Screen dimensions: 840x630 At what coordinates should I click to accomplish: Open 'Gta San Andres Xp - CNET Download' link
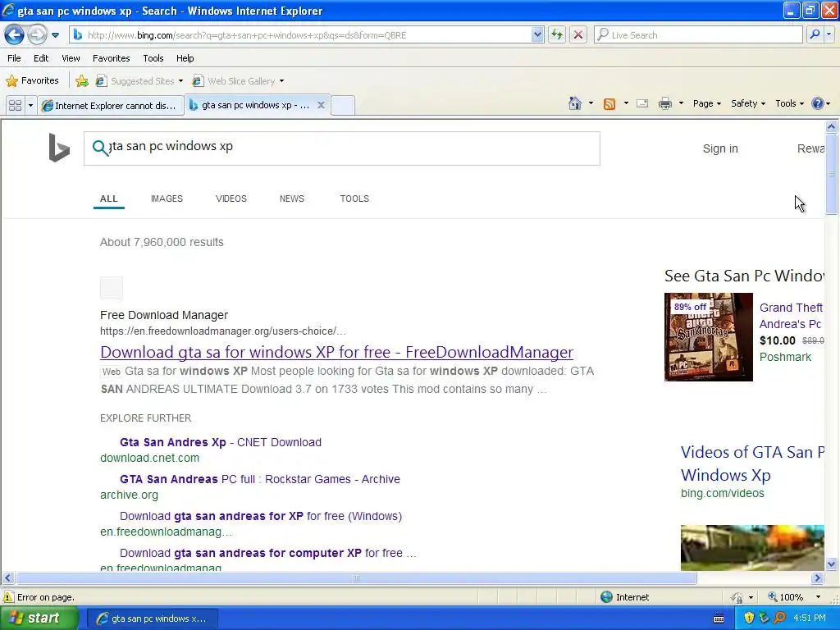(220, 442)
